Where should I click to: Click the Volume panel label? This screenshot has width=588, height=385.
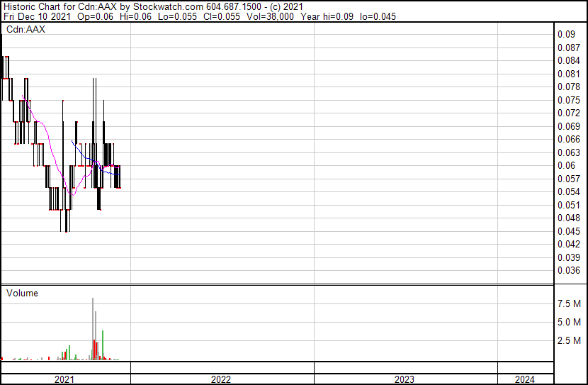22,293
